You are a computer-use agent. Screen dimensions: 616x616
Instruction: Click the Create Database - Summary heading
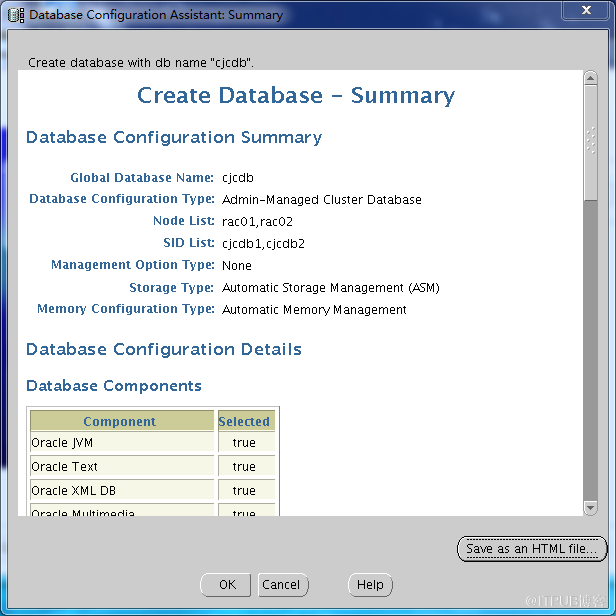point(296,96)
